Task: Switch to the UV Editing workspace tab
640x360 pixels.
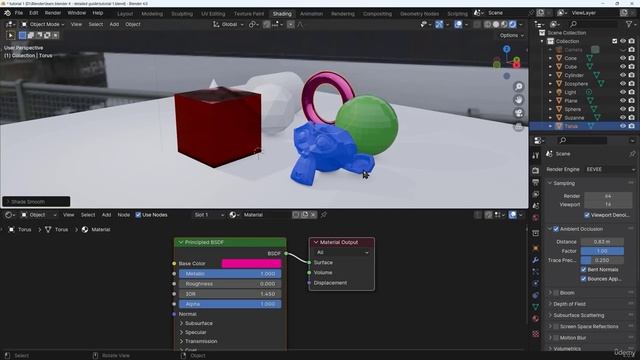Action: point(213,13)
